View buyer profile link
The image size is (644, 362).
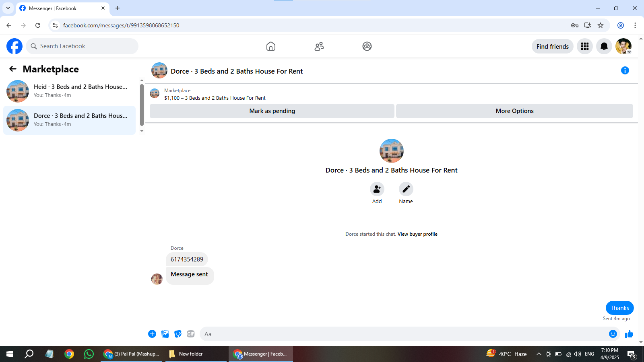click(417, 234)
